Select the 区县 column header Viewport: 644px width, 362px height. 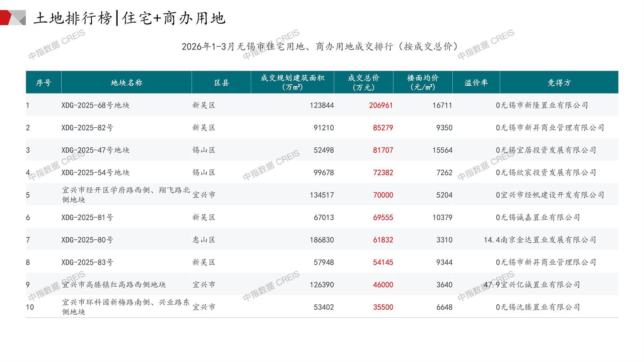(x=221, y=83)
